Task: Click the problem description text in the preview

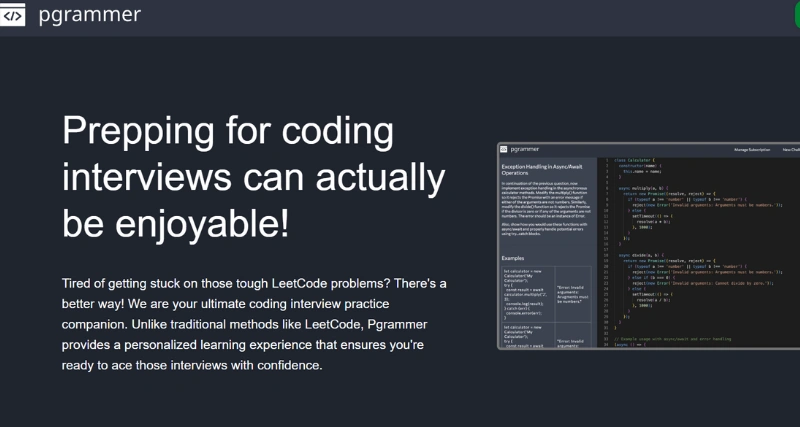Action: 545,205
